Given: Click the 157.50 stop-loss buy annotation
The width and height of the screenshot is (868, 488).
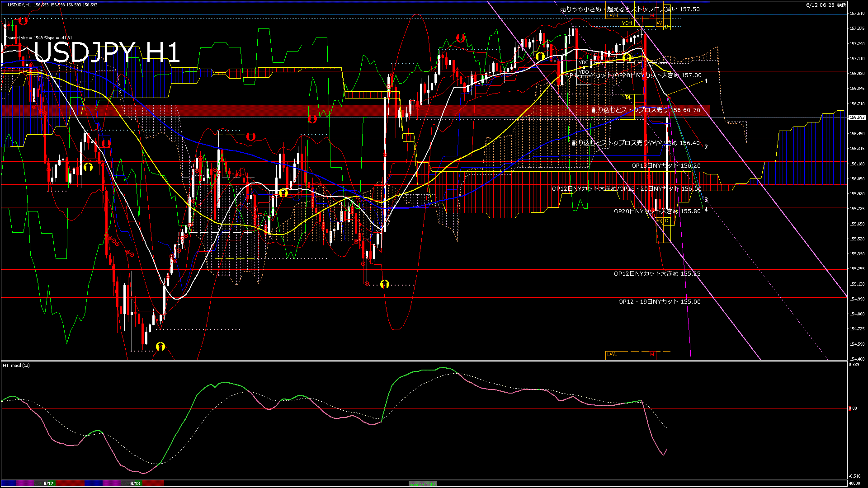Looking at the screenshot, I should pos(629,9).
